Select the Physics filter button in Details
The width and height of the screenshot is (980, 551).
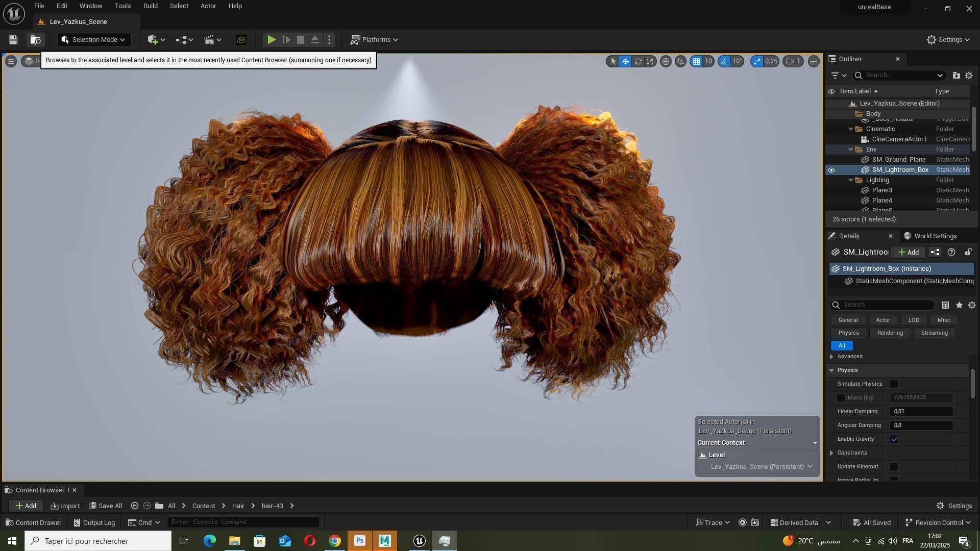tap(848, 333)
